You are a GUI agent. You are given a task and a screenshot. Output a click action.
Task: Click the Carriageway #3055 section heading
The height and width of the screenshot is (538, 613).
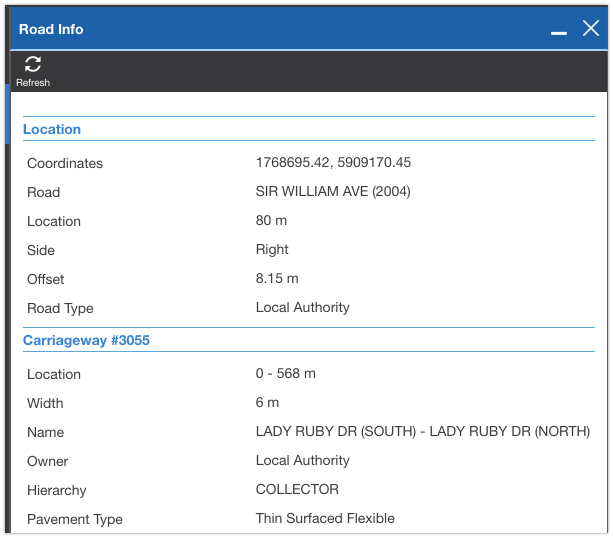[x=86, y=340]
